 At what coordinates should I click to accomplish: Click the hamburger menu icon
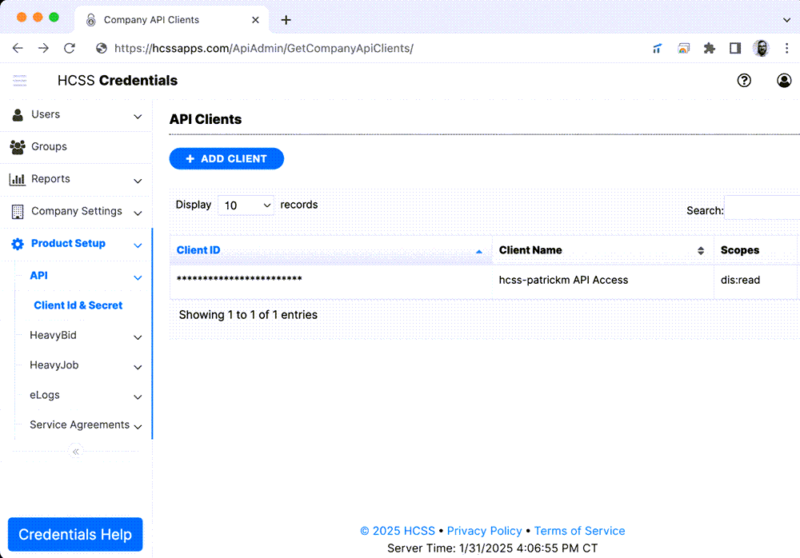20,81
